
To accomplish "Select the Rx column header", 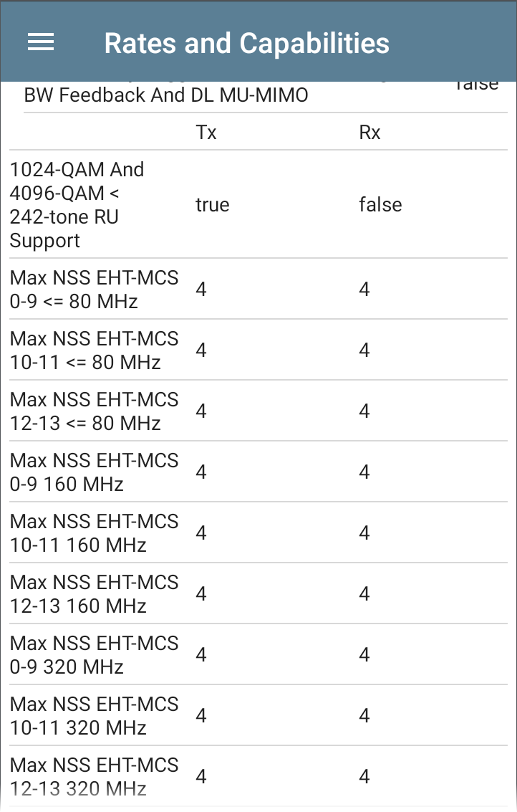I will click(369, 133).
